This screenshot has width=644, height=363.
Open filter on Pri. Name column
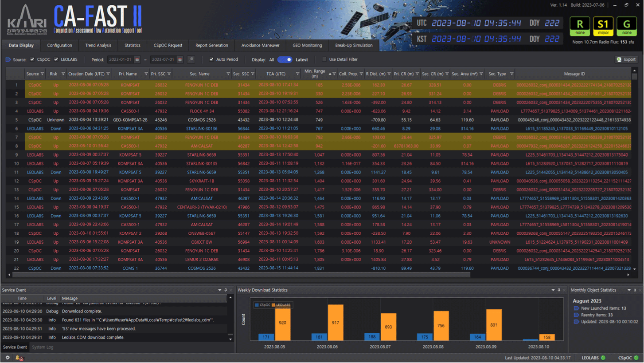click(145, 74)
